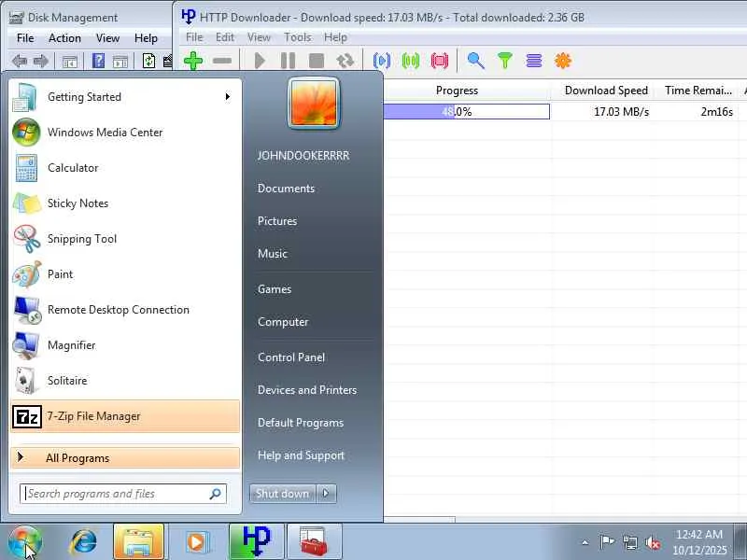Screen dimensions: 747x560
Task: Open View menu in HTTP Downloader
Action: [259, 37]
